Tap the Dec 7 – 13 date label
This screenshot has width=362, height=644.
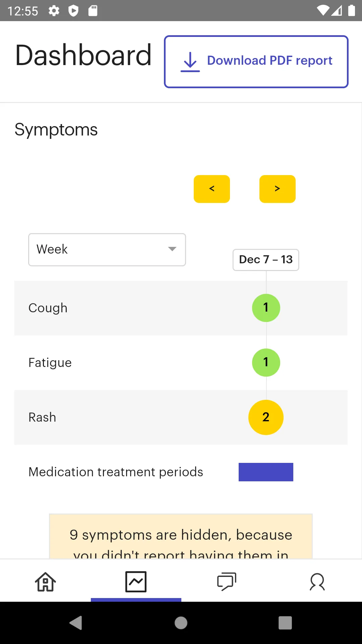pos(266,260)
